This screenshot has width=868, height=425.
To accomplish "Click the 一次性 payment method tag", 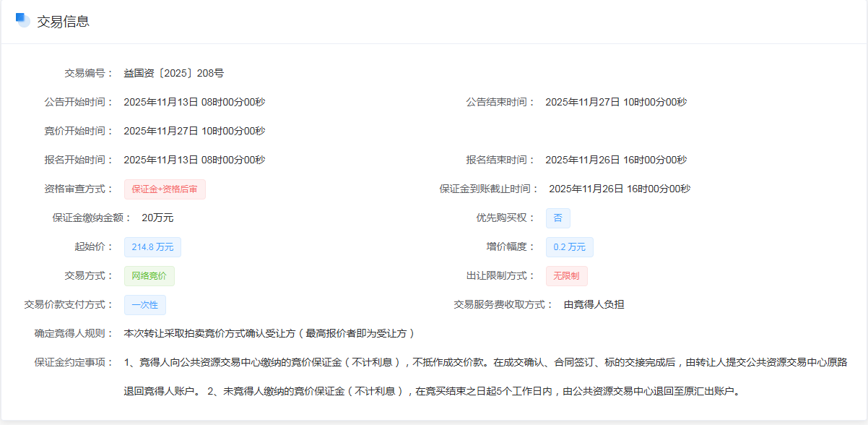I will [x=144, y=305].
